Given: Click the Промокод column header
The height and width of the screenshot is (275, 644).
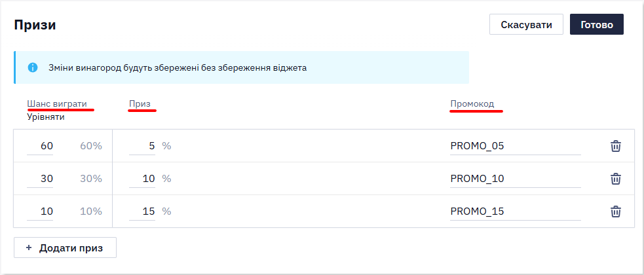Looking at the screenshot, I should 472,104.
